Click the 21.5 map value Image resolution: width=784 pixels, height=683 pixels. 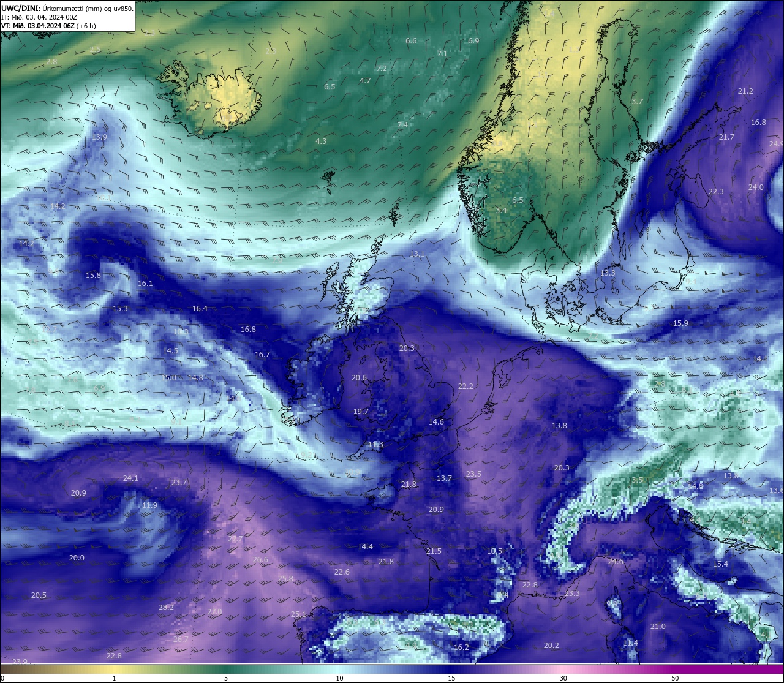[x=434, y=551]
